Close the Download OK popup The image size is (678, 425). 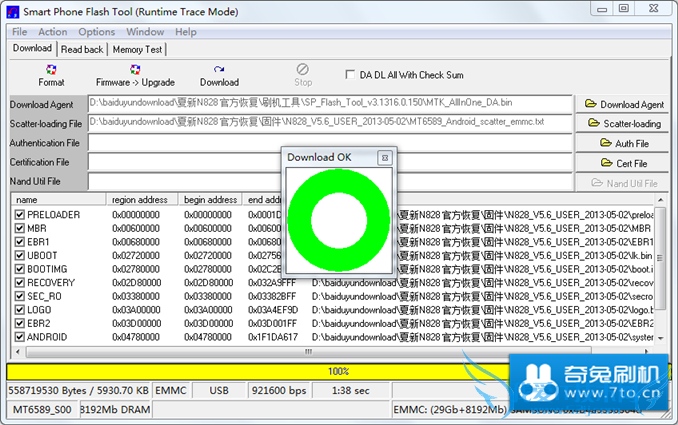[x=384, y=158]
